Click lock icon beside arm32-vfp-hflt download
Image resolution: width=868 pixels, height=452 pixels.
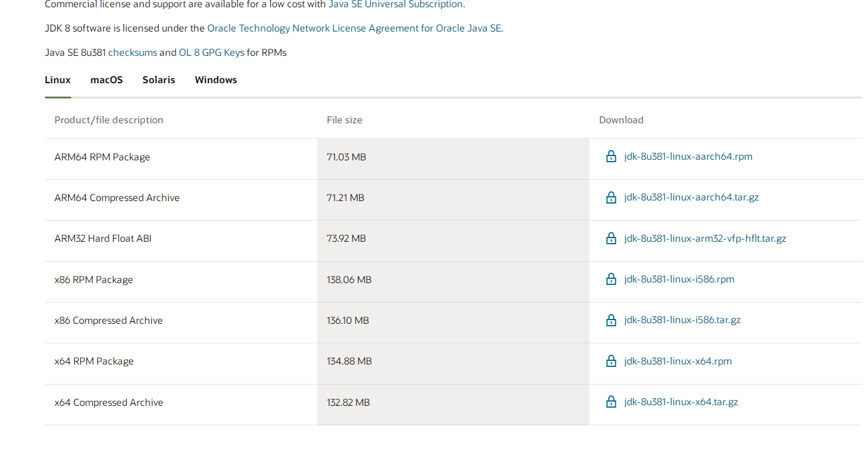coord(611,238)
